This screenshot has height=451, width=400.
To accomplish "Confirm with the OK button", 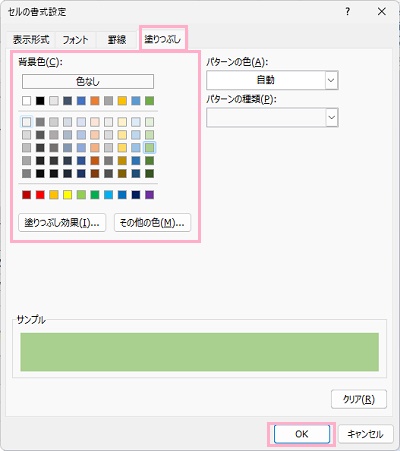I will click(302, 434).
